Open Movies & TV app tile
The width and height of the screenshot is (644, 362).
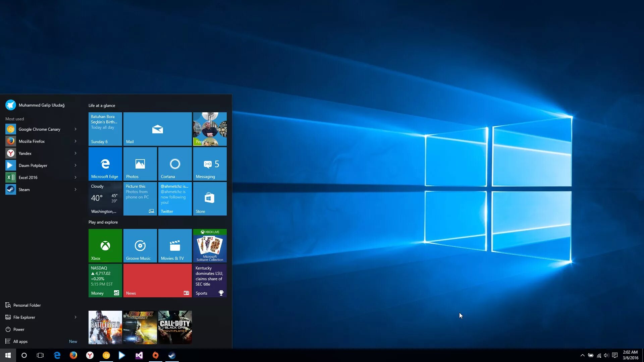(175, 245)
